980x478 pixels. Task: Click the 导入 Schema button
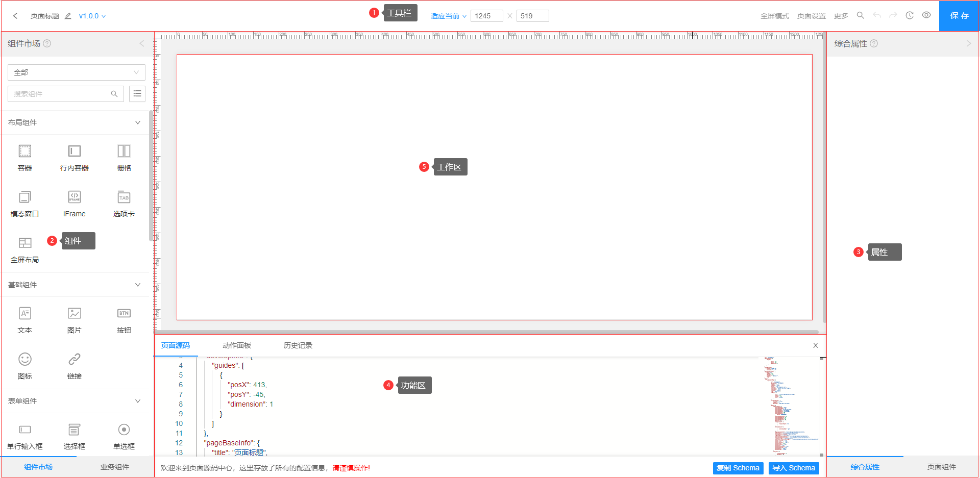click(794, 468)
